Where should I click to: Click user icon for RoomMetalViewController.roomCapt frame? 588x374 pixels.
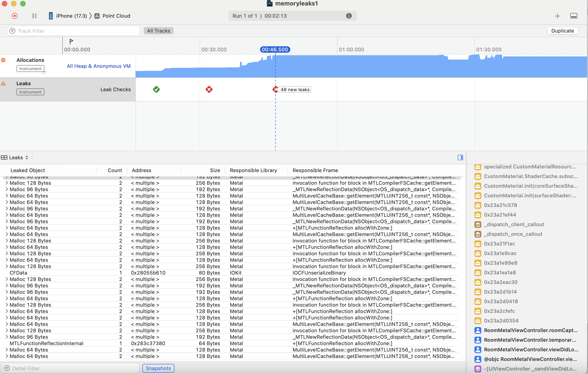pyautogui.click(x=478, y=330)
